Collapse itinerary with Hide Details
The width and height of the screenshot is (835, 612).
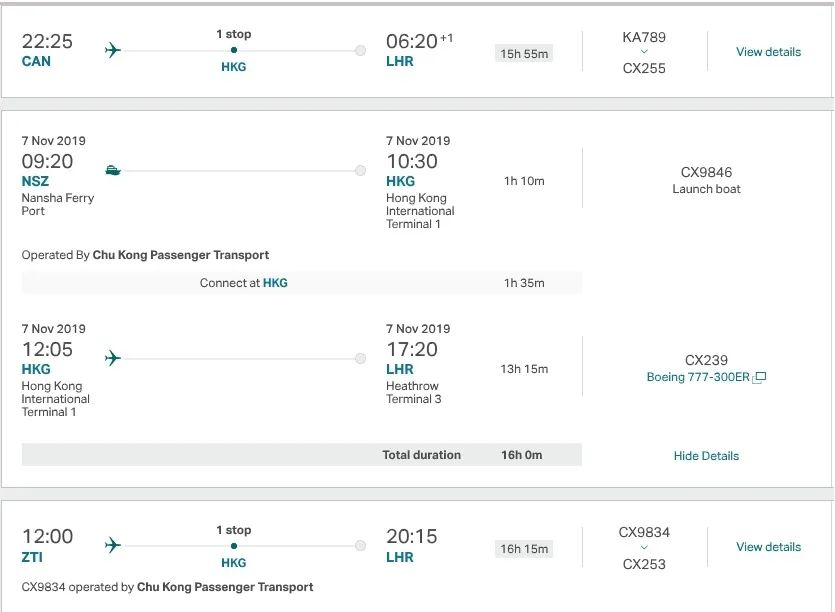[706, 456]
